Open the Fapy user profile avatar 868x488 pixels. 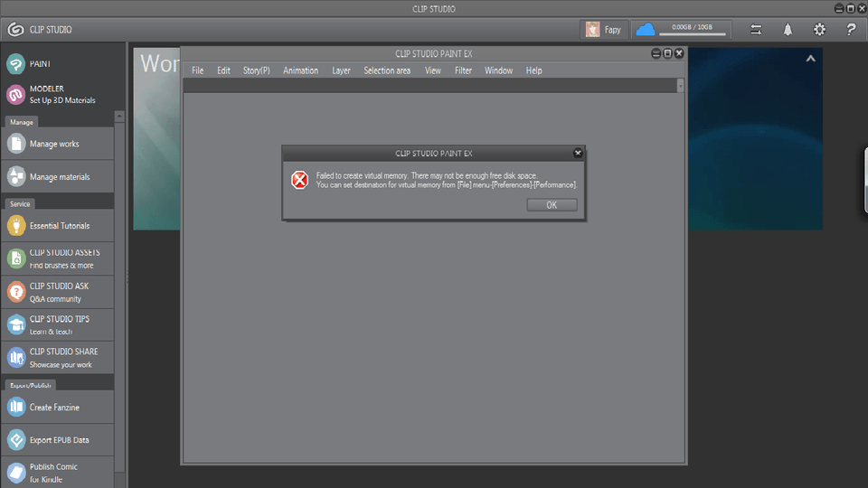coord(593,29)
